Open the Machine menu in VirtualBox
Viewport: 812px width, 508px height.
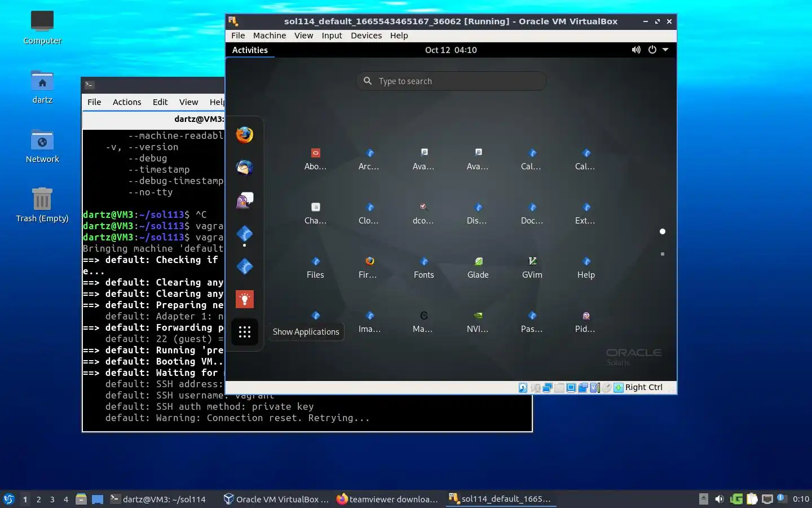point(270,35)
